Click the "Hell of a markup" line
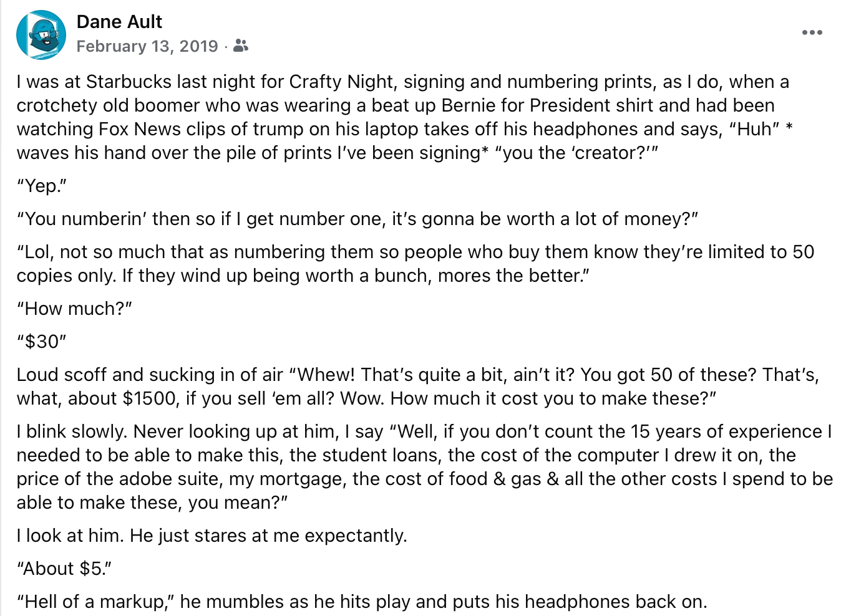The height and width of the screenshot is (616, 846). pyautogui.click(x=361, y=602)
